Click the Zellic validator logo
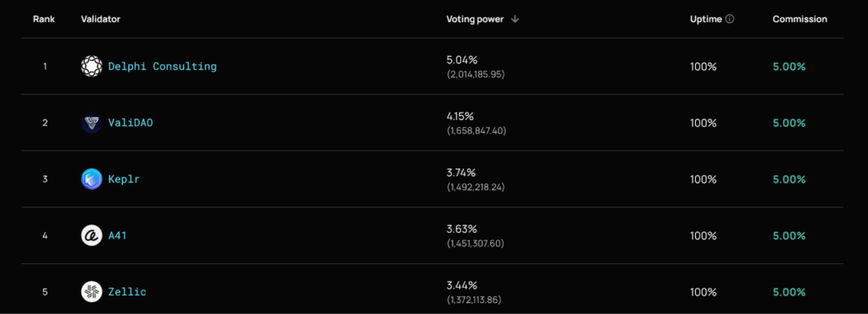 pyautogui.click(x=92, y=292)
